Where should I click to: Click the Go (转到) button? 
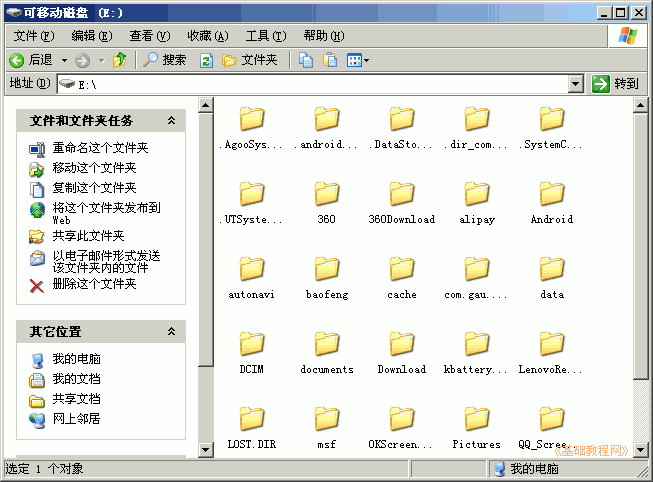tap(616, 84)
